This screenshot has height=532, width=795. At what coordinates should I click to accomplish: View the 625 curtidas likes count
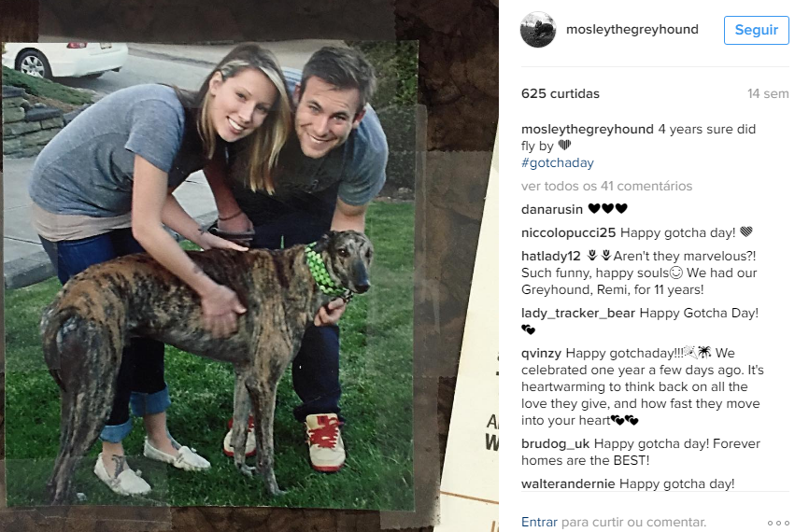tap(561, 93)
